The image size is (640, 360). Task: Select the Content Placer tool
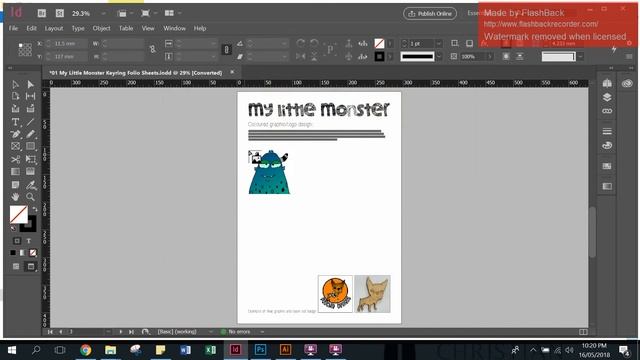[x=31, y=109]
